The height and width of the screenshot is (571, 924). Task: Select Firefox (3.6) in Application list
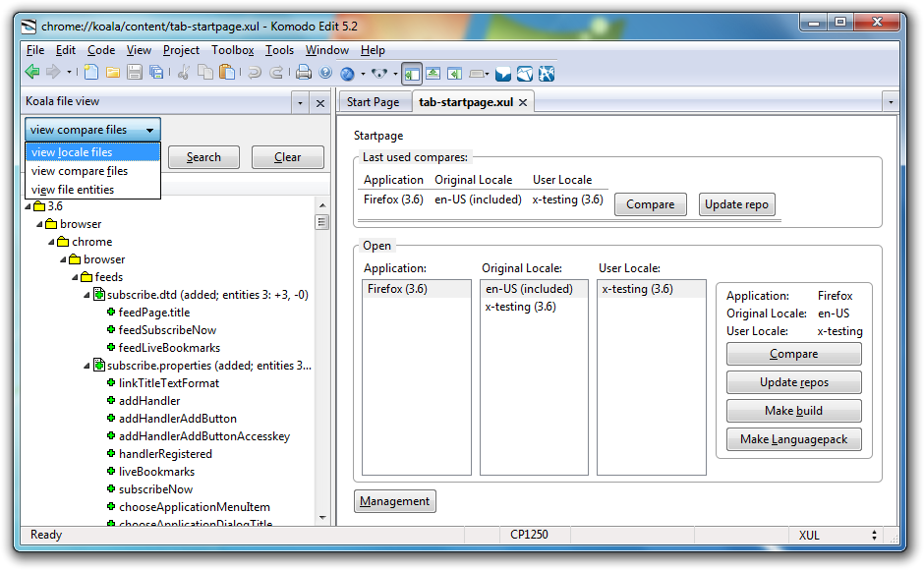tap(417, 289)
